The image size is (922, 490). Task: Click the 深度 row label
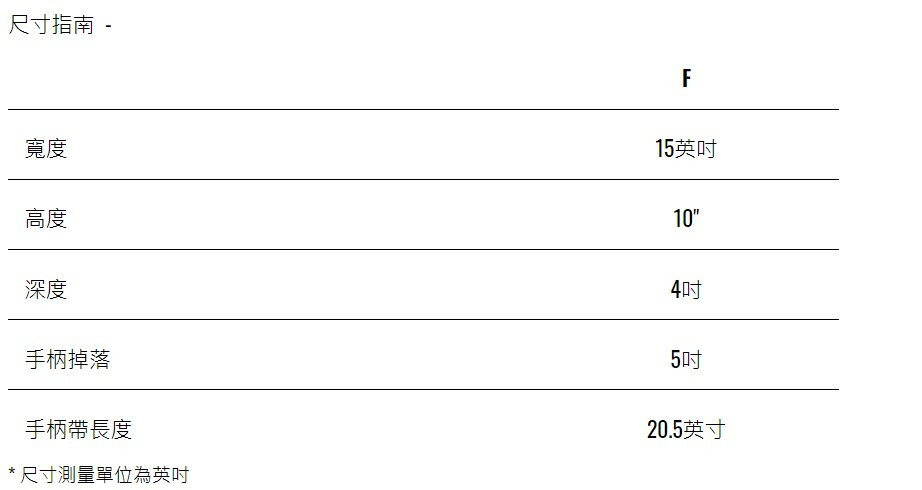46,289
